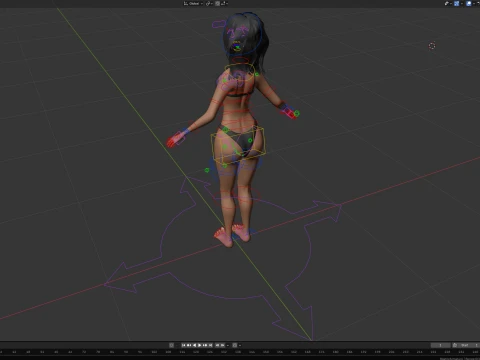Toggle auto keying record button in timeline
This screenshot has height=360, width=480.
point(171,345)
